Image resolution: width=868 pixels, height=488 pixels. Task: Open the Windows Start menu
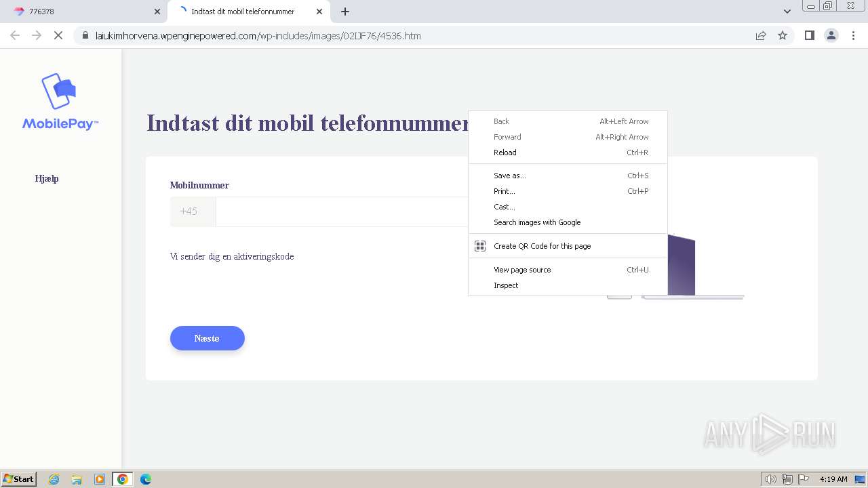(19, 479)
